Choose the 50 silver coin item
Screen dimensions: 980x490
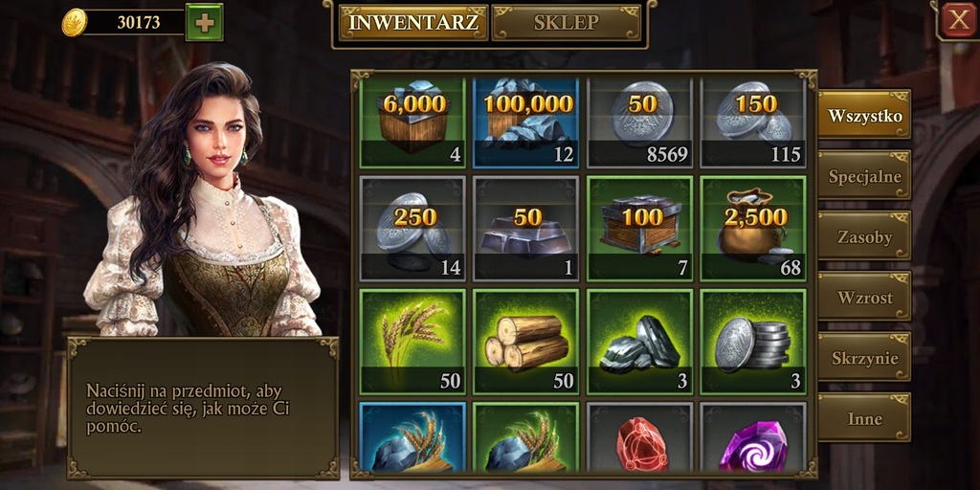coord(639,122)
